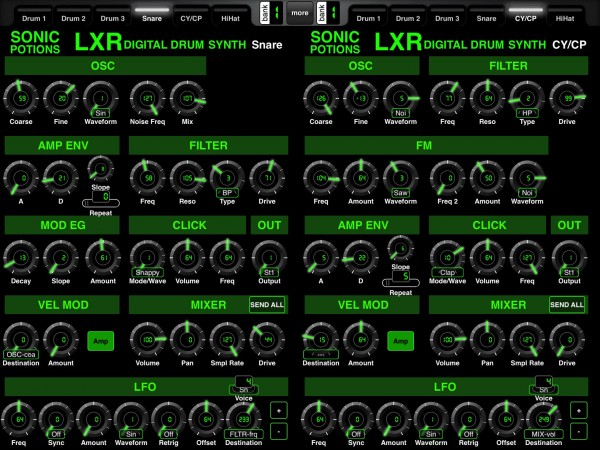
Task: Click CY/CP LFO Offset knob
Action: click(506, 419)
